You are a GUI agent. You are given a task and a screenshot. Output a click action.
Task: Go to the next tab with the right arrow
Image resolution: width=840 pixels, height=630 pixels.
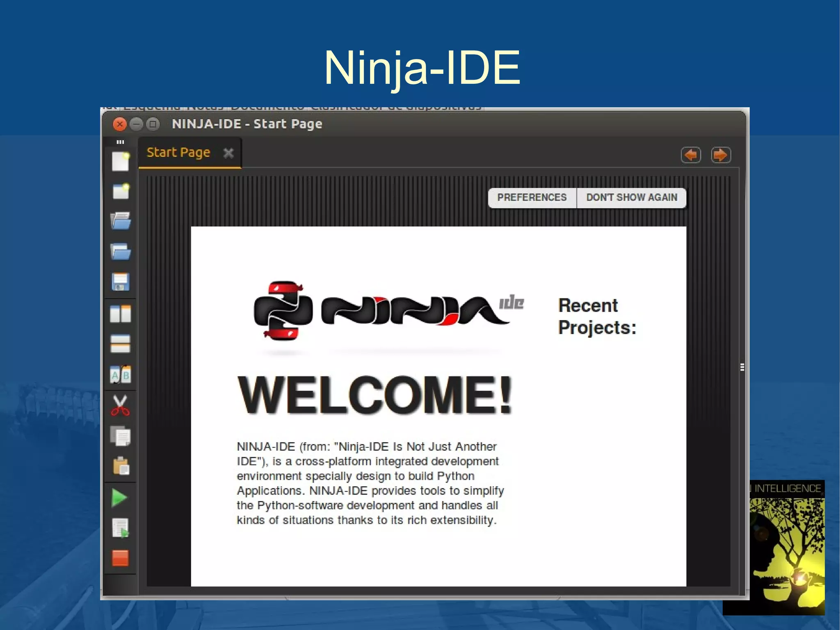721,155
